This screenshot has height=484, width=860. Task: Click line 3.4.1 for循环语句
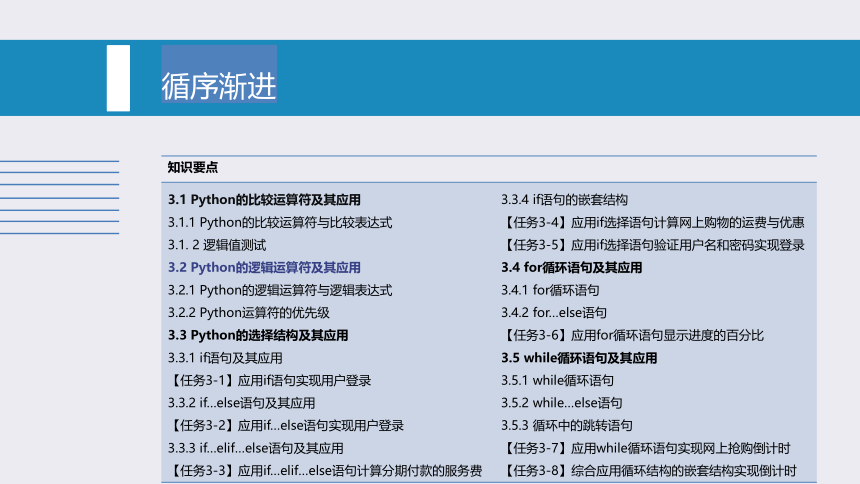click(x=550, y=290)
